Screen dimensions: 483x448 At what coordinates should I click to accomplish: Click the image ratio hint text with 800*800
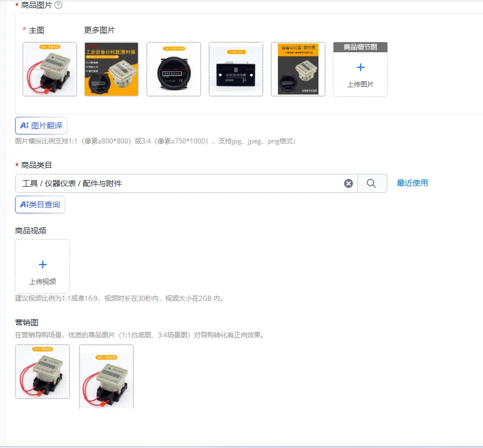coord(155,141)
